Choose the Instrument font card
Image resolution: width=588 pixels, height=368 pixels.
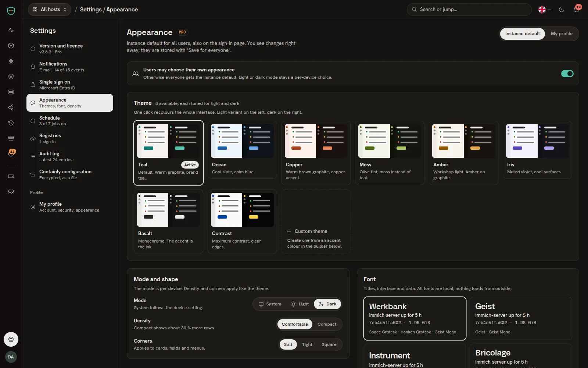[415, 356]
